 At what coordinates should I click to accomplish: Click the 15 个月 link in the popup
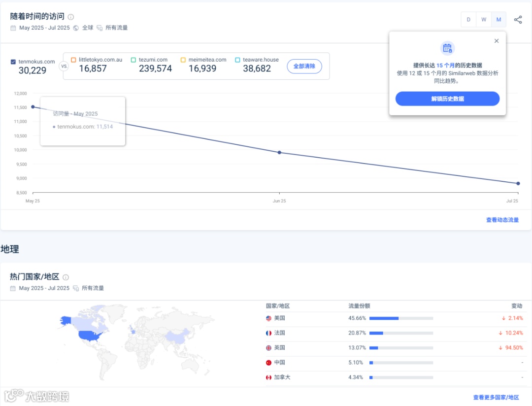click(x=445, y=66)
